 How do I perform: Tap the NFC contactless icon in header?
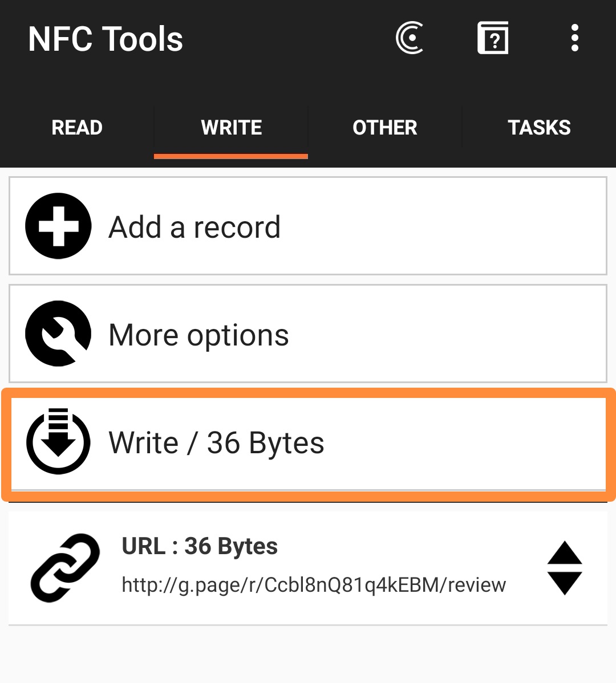[410, 38]
